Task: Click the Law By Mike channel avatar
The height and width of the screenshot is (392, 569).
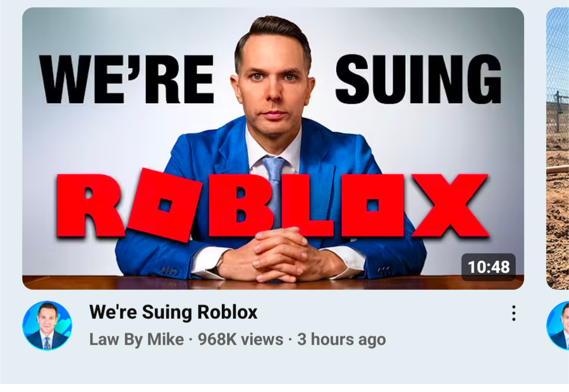Action: pyautogui.click(x=47, y=326)
